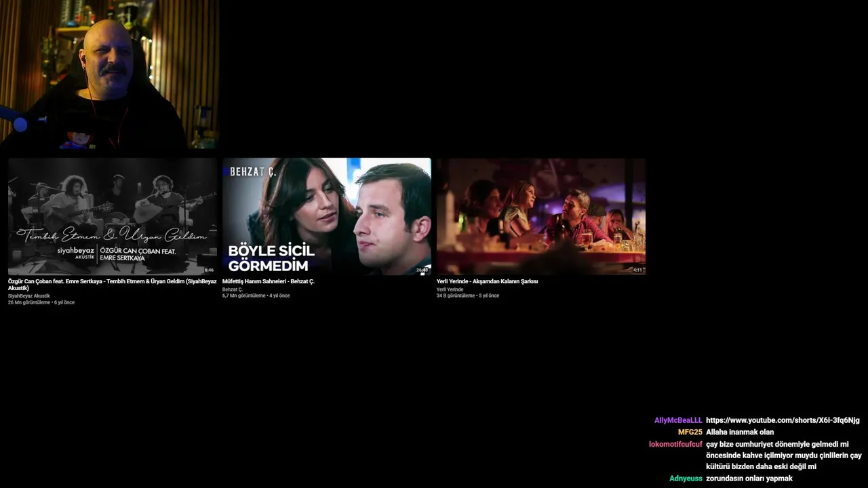Screen dimensions: 868x488
Task: Click the chat message starting 'çay bize cumhuriyet'
Action: tap(784, 455)
